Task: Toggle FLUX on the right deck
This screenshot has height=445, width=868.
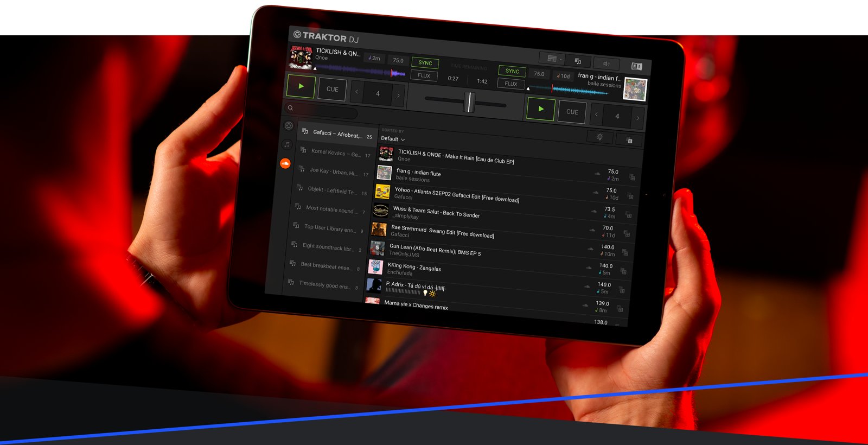Action: click(510, 84)
